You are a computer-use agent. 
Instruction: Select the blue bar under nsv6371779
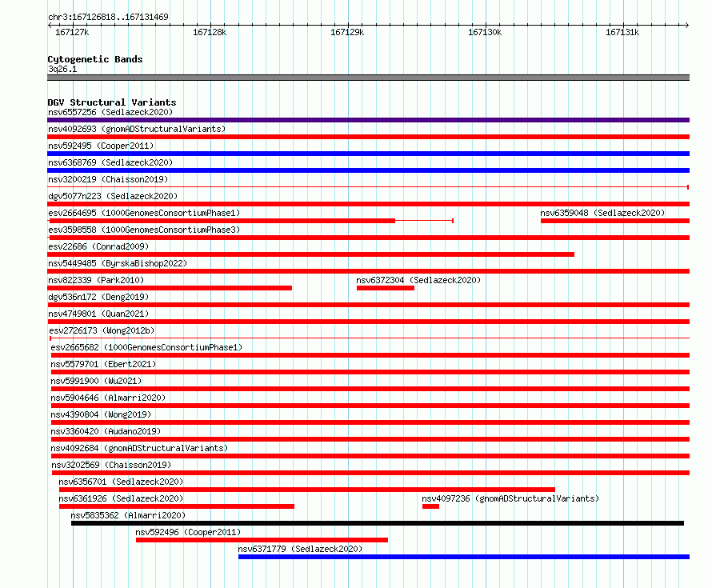pos(464,557)
